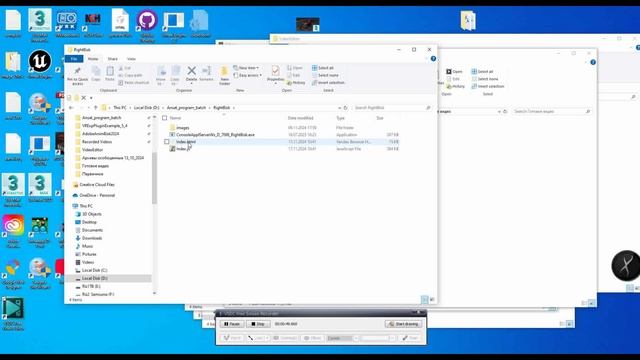640x360 pixels.
Task: Click Ansat_program_batch in the breadcrumb
Action: pyautogui.click(x=186, y=108)
